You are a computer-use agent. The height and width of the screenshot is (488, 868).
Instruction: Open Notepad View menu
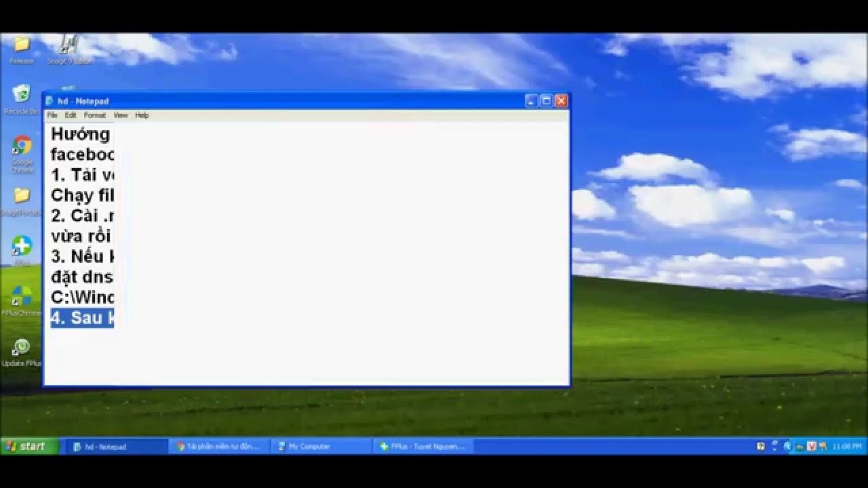121,115
